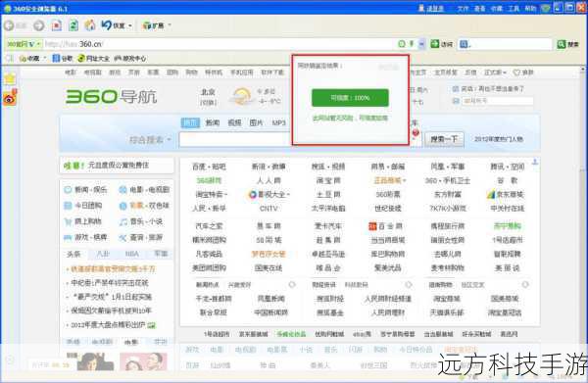Switch to the 头条 news tab
588x383 pixels.
point(73,254)
